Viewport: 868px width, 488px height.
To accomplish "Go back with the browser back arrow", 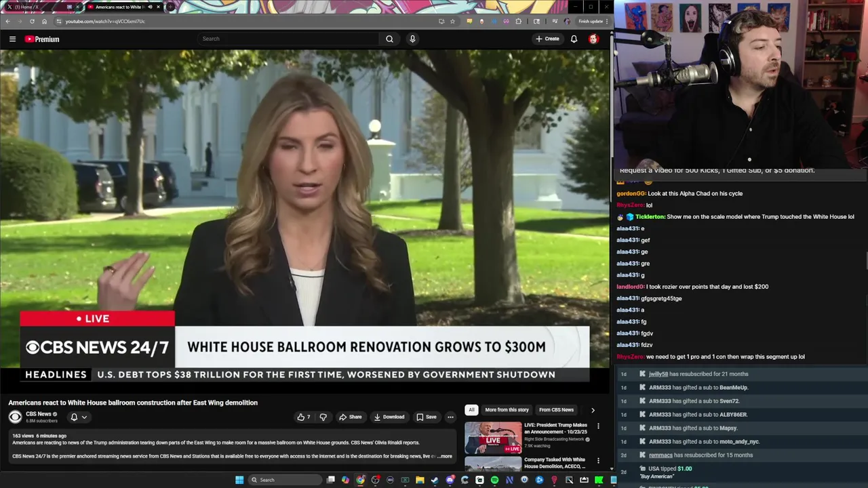I will pos(7,21).
